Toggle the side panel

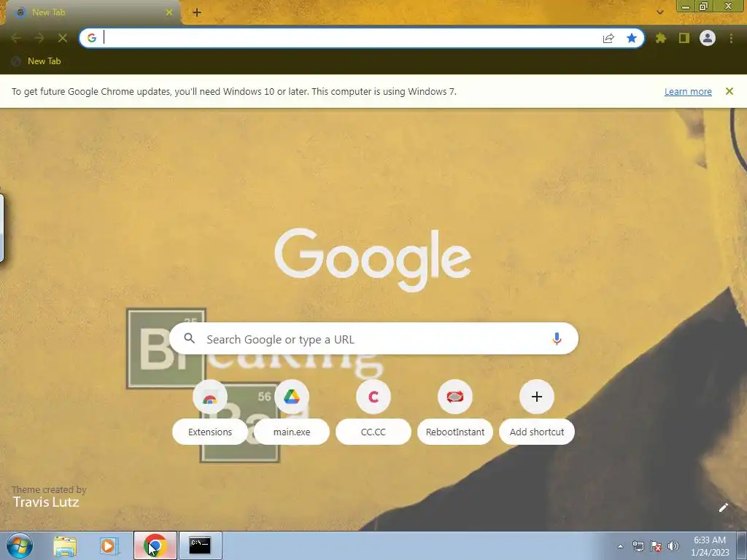(684, 38)
